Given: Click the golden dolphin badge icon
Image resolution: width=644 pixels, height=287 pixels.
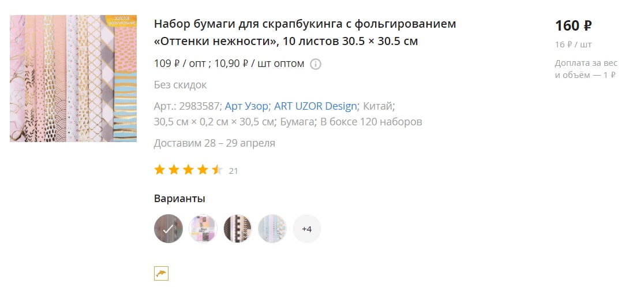Looking at the screenshot, I should click(x=161, y=274).
